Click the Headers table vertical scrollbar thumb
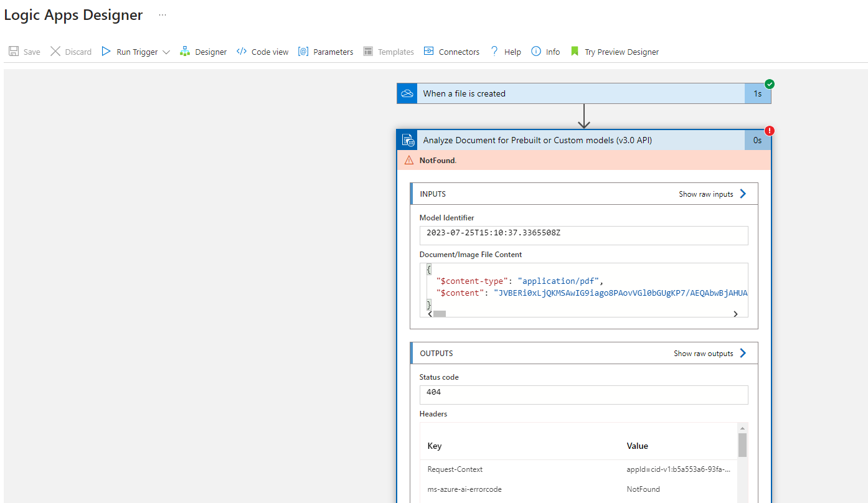 pyautogui.click(x=742, y=445)
